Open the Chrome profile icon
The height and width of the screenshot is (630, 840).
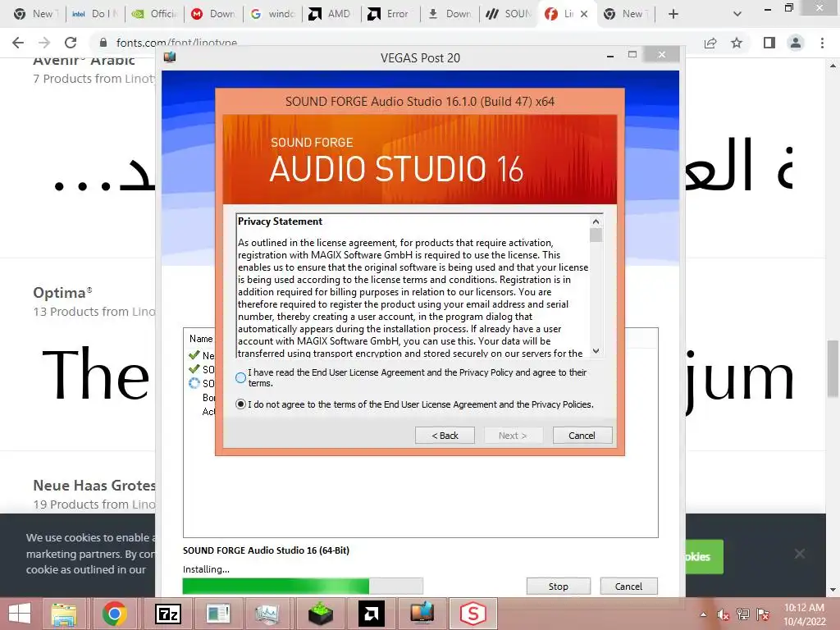796,43
